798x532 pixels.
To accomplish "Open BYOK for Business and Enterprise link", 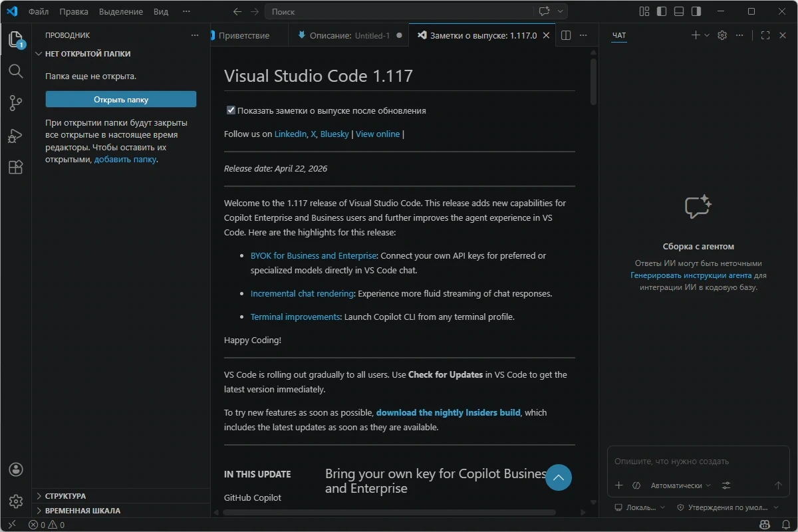I will (x=314, y=255).
